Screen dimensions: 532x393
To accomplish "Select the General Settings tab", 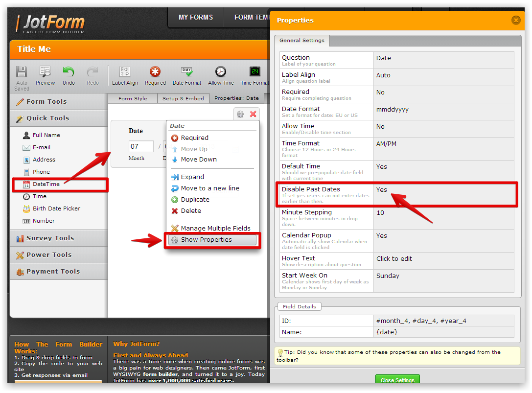I will (302, 41).
